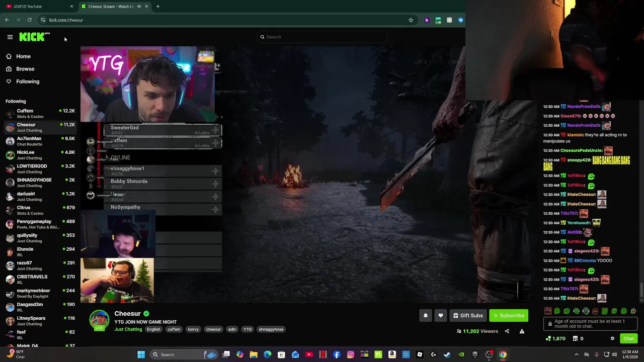This screenshot has width=644, height=362.
Task: Open a new browser tab
Action: 157,6
